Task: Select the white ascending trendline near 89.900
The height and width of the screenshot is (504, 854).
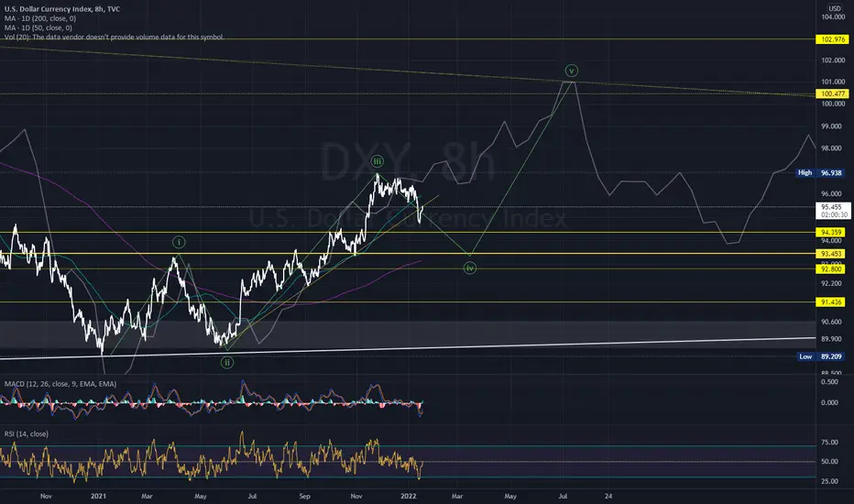Action: click(408, 348)
